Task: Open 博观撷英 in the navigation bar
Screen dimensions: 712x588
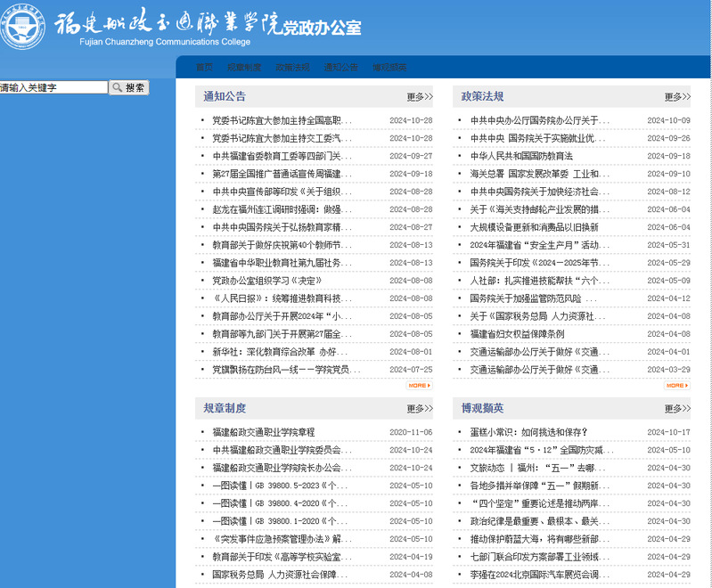Action: [389, 67]
